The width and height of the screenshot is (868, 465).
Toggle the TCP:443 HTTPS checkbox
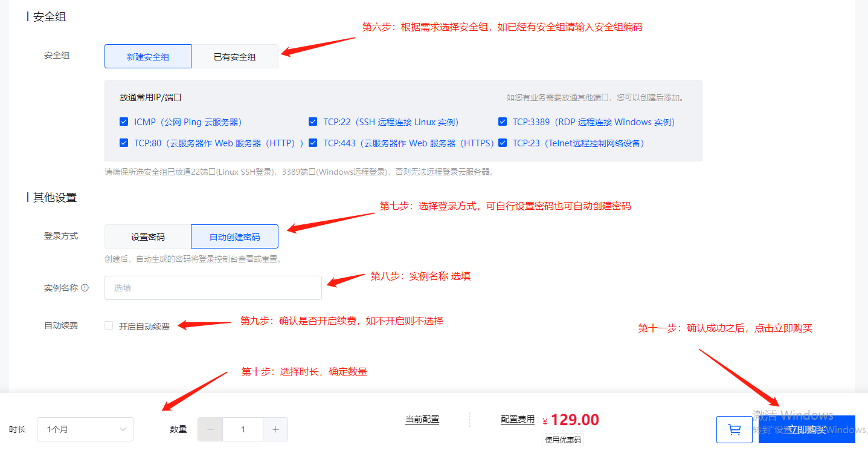click(313, 143)
